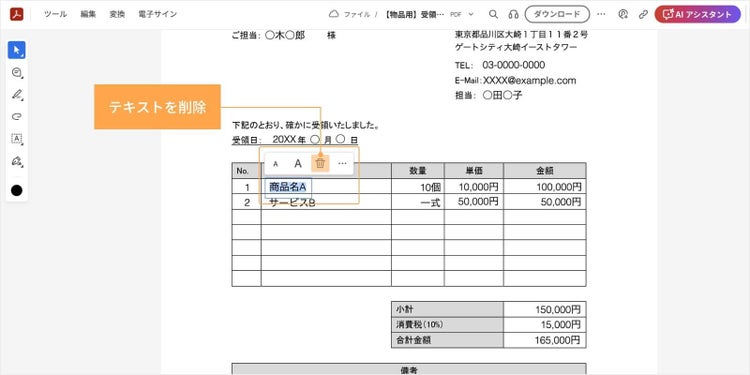Select the phone number 03-0000-0000
This screenshot has height=375, width=750.
[x=514, y=65]
